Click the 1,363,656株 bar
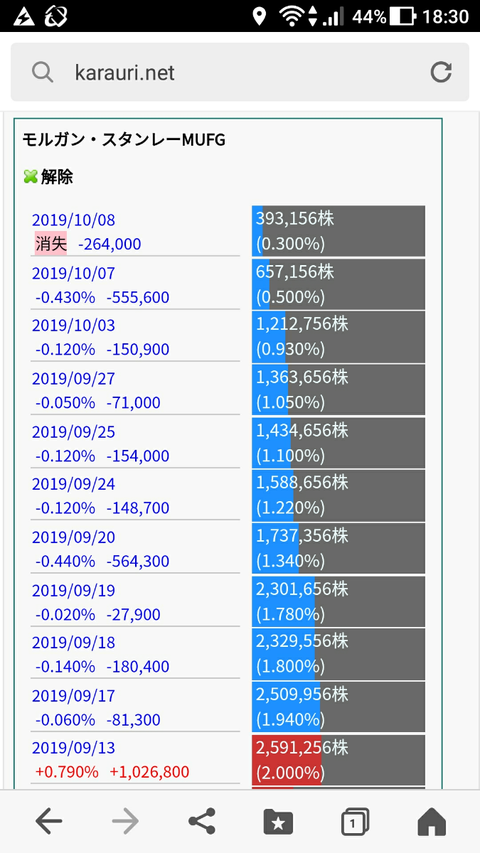480x853 pixels. (x=338, y=390)
